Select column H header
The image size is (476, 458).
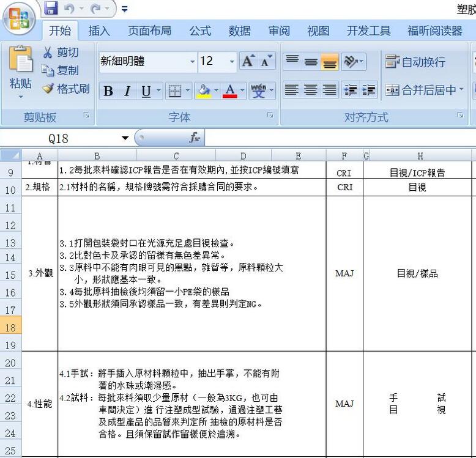click(x=420, y=155)
